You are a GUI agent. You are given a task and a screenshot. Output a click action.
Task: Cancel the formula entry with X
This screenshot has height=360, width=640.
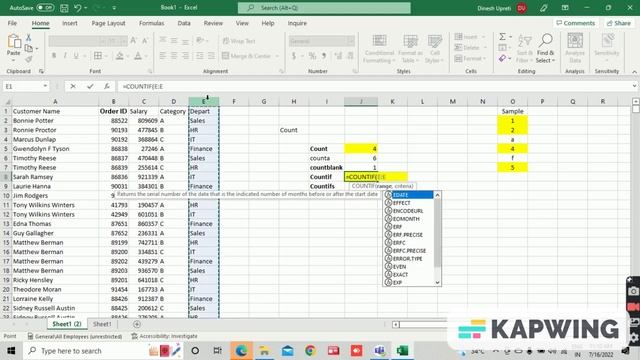(x=73, y=86)
